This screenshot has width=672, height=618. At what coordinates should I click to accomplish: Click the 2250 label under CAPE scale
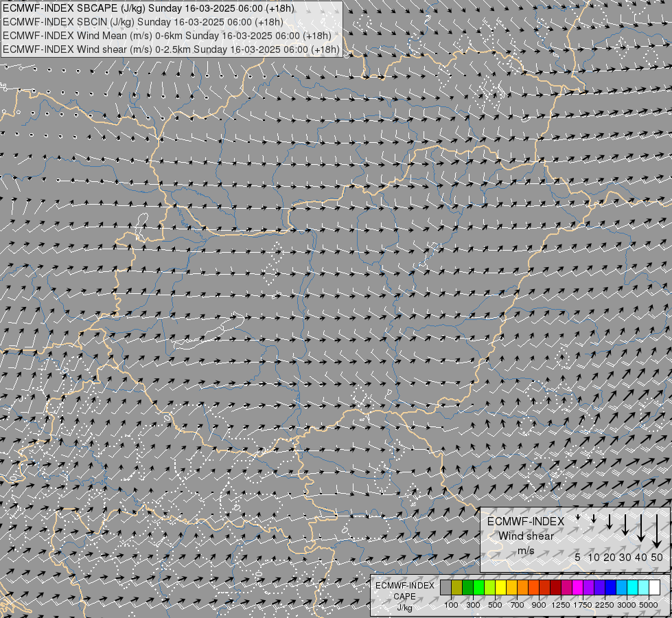point(605,605)
